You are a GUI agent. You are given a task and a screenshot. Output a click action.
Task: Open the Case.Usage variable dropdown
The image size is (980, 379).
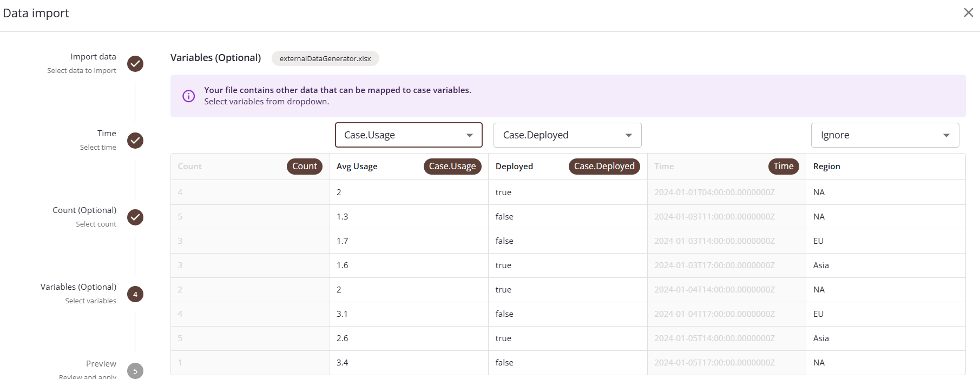coord(409,135)
